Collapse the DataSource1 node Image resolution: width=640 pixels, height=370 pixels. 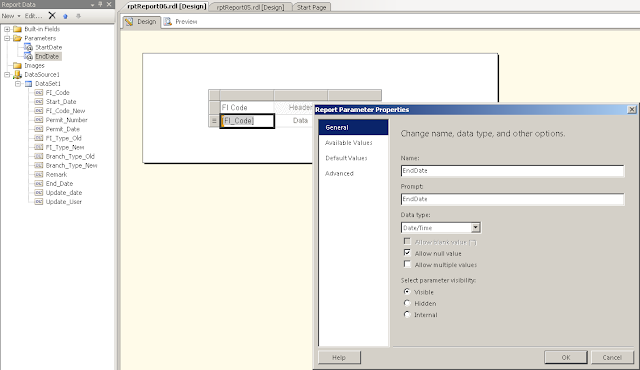pyautogui.click(x=7, y=75)
